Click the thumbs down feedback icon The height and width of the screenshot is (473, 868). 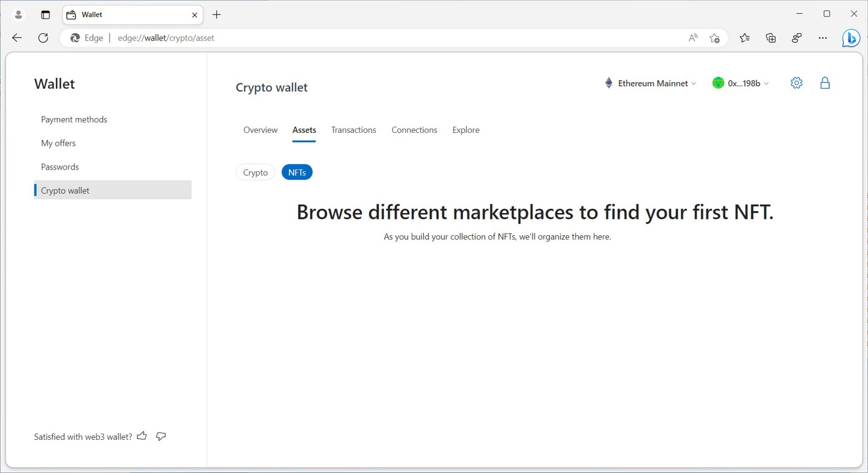point(161,436)
